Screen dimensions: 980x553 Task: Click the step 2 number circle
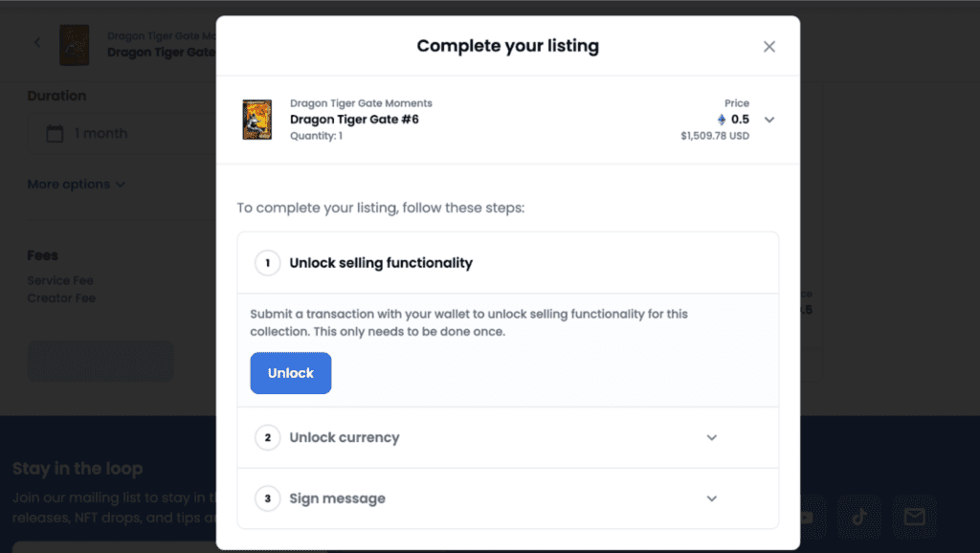click(x=268, y=437)
